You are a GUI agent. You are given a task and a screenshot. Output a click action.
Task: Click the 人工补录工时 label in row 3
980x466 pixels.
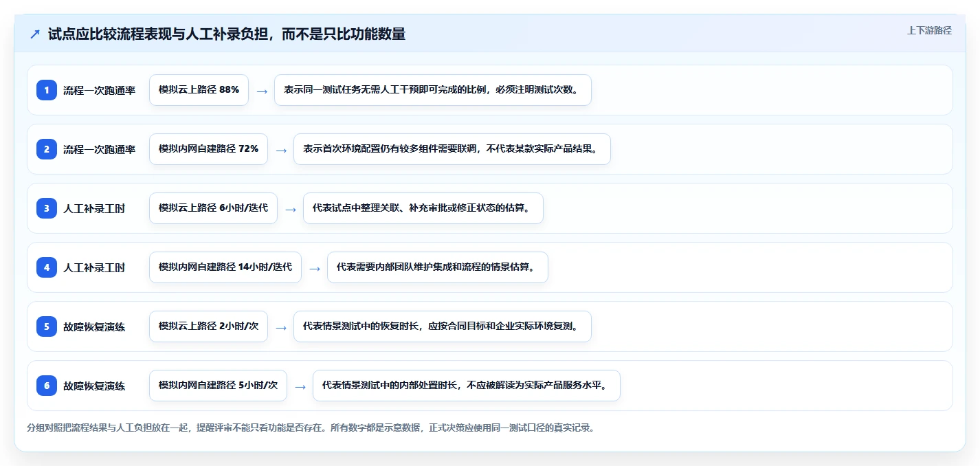coord(94,208)
